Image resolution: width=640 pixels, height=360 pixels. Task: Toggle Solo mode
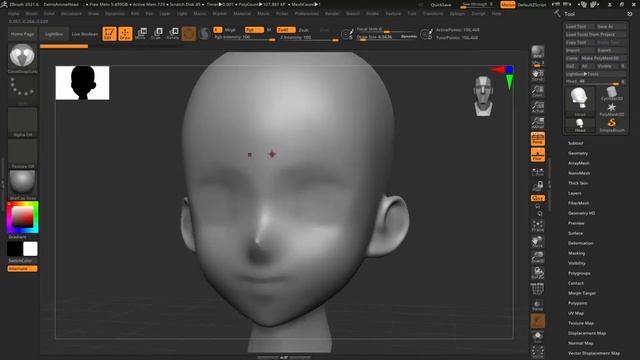[538, 336]
